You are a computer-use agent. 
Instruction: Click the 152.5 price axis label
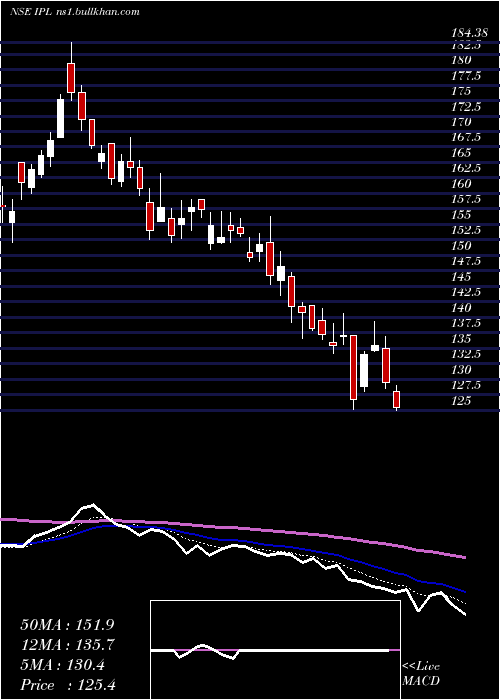tap(467, 230)
